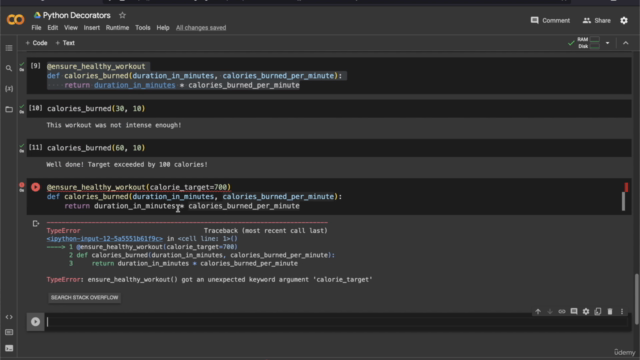Click the code cell's inner scrollbar
Image resolution: width=640 pixels, height=360 pixels.
pos(623,201)
